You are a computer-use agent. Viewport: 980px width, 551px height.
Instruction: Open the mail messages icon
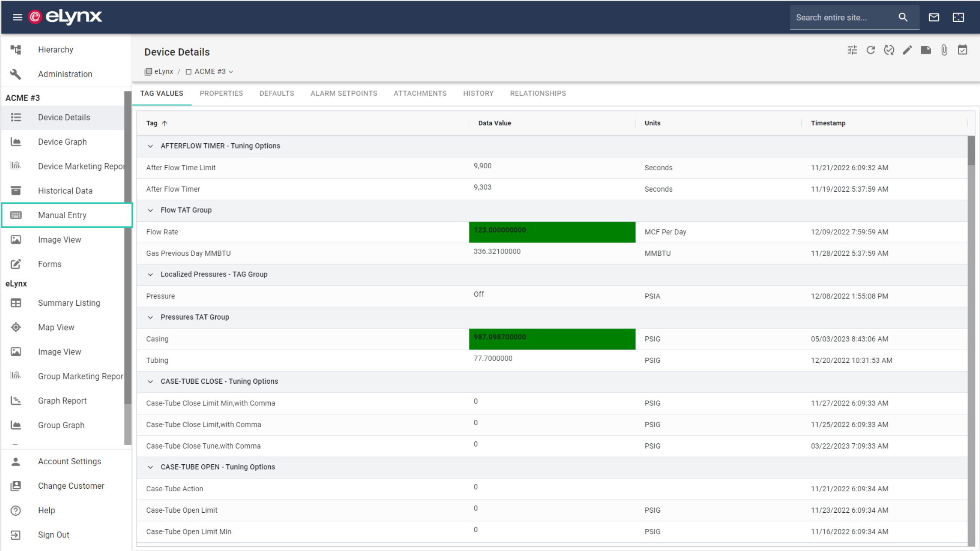pyautogui.click(x=934, y=17)
